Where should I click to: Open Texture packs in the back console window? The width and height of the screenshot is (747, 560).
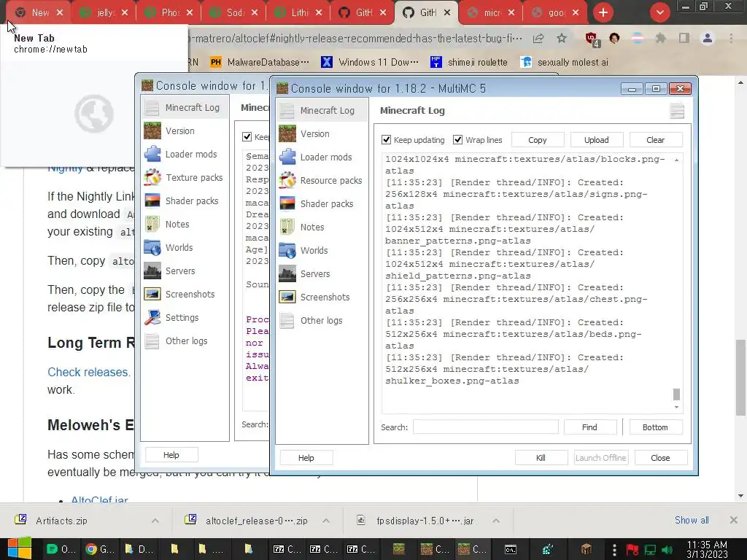(185, 178)
